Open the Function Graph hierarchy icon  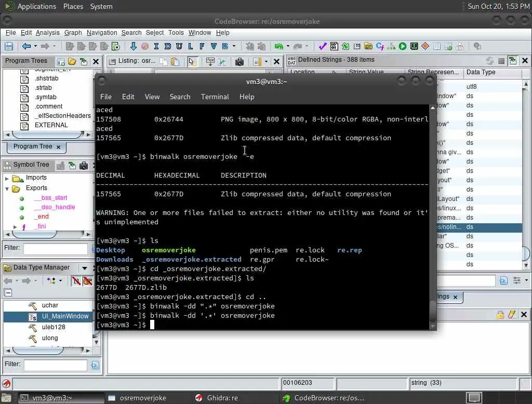click(x=391, y=46)
